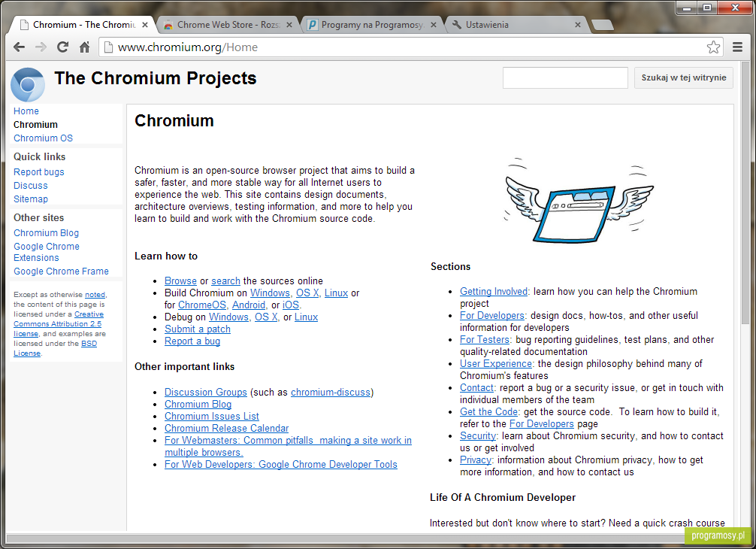Viewport: 756px width, 549px height.
Task: Open Google Chrome Frame sidebar link
Action: pyautogui.click(x=61, y=271)
